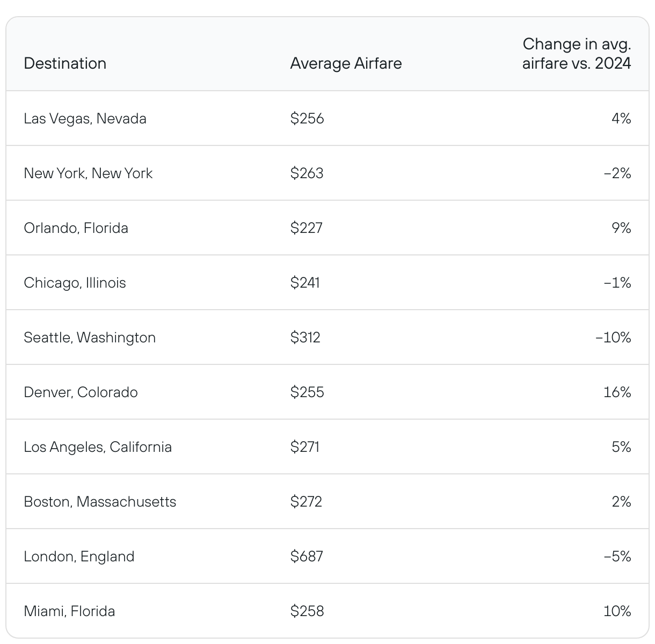Viewport: 655px width, 644px height.
Task: Select the 16% change value
Action: pyautogui.click(x=617, y=392)
